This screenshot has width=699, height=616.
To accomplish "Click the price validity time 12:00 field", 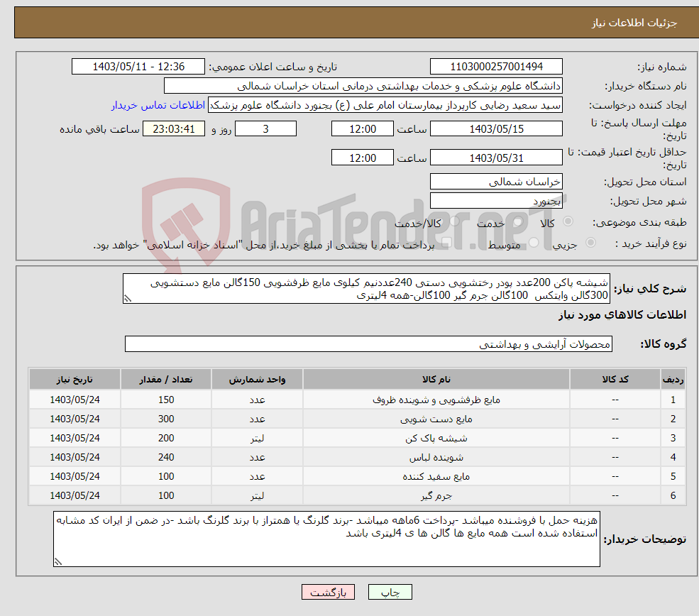I will pos(363,158).
